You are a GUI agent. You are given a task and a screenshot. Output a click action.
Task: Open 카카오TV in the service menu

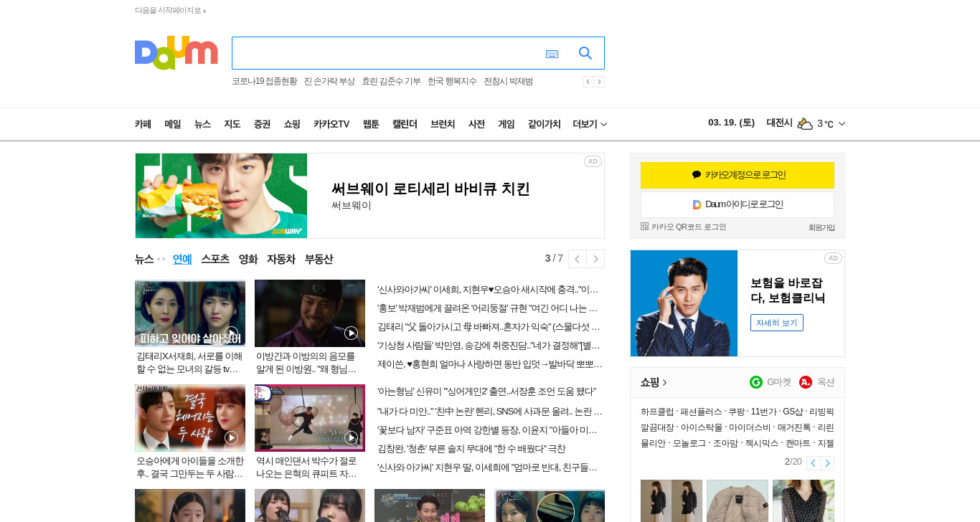point(331,124)
